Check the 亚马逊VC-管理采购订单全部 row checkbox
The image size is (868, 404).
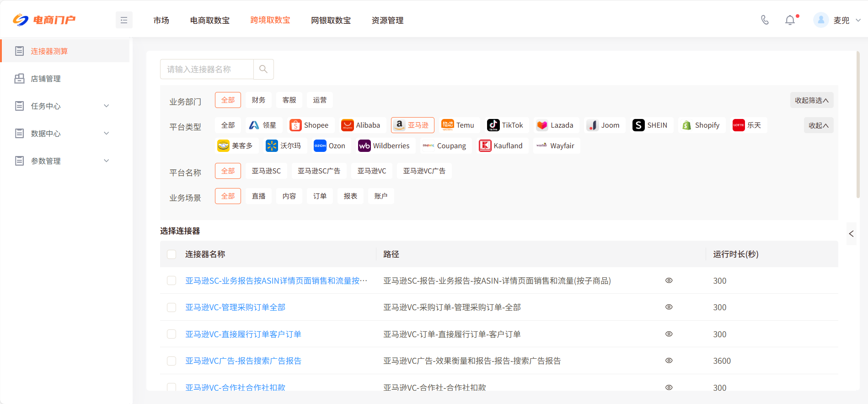pyautogui.click(x=171, y=307)
